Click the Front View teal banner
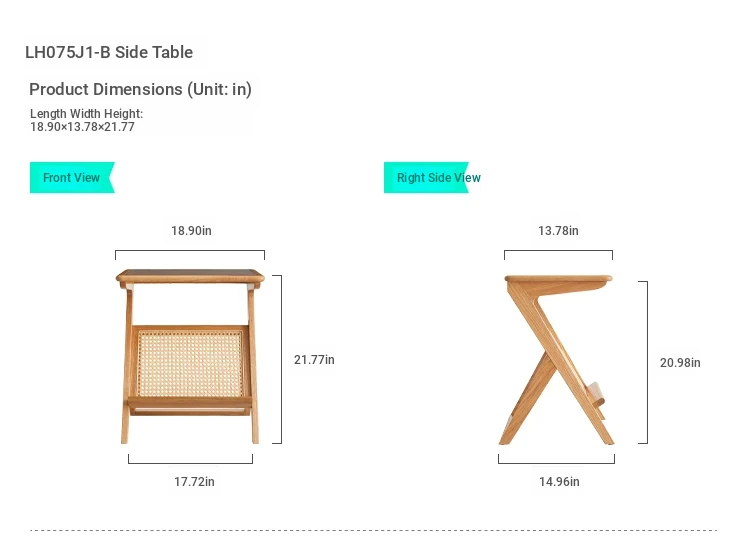The width and height of the screenshot is (750, 554). (x=72, y=177)
